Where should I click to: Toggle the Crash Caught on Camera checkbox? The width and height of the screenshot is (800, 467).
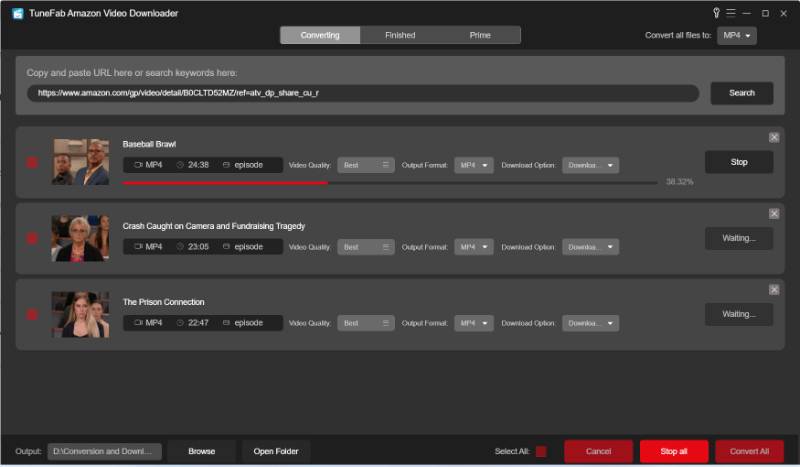(x=32, y=238)
